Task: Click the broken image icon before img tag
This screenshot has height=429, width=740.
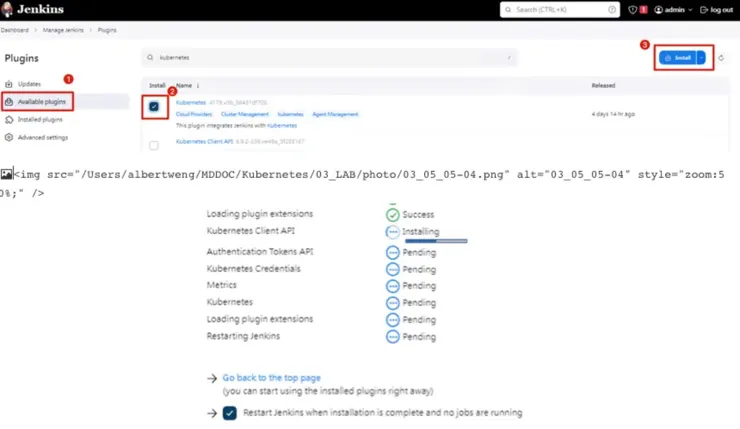Action: pos(6,174)
